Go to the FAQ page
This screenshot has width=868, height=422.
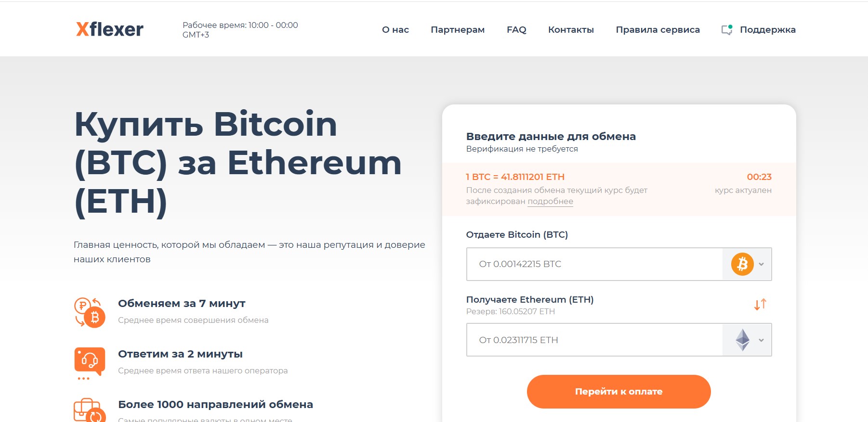[516, 30]
